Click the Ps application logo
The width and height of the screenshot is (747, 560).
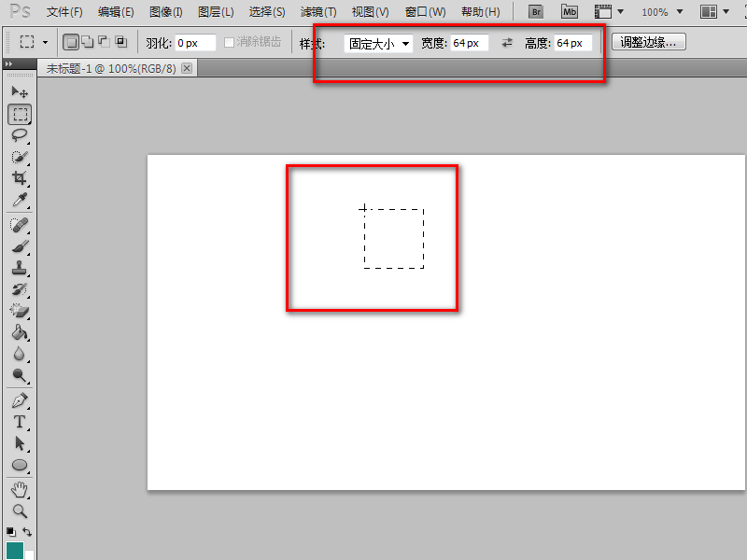20,11
